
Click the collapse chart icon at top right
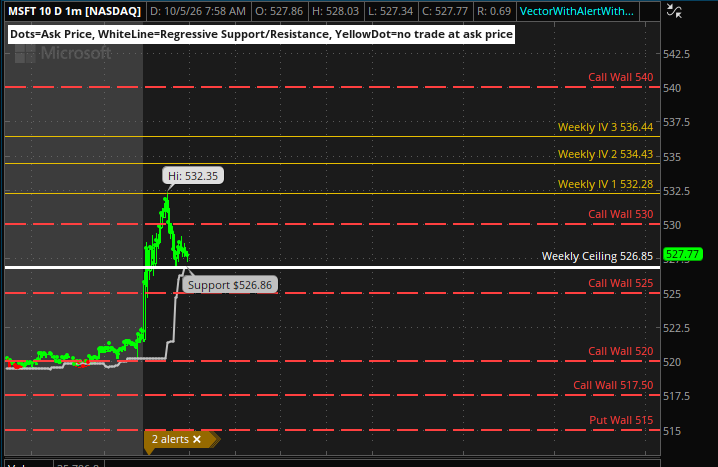point(674,11)
